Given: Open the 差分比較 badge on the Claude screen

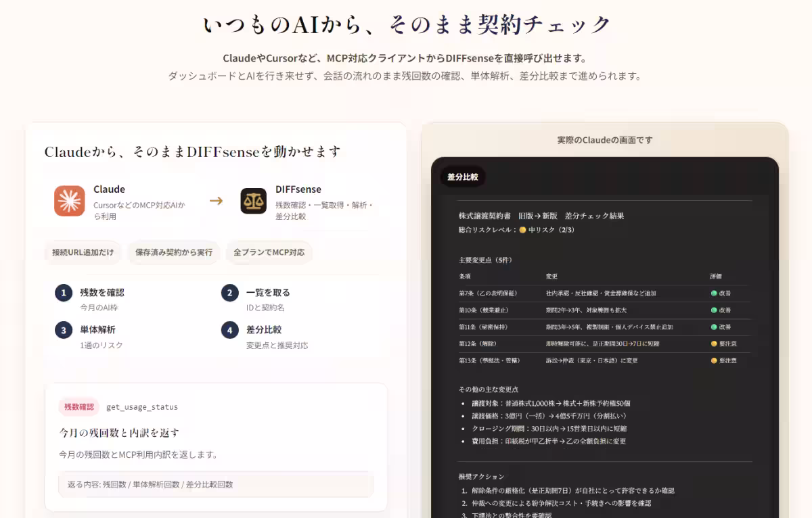Looking at the screenshot, I should (x=463, y=176).
